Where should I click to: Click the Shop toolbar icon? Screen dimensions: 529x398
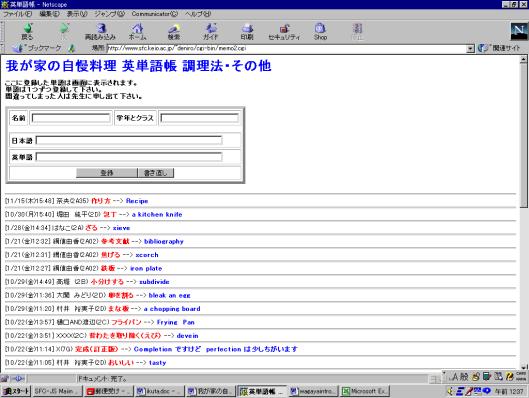tap(320, 31)
